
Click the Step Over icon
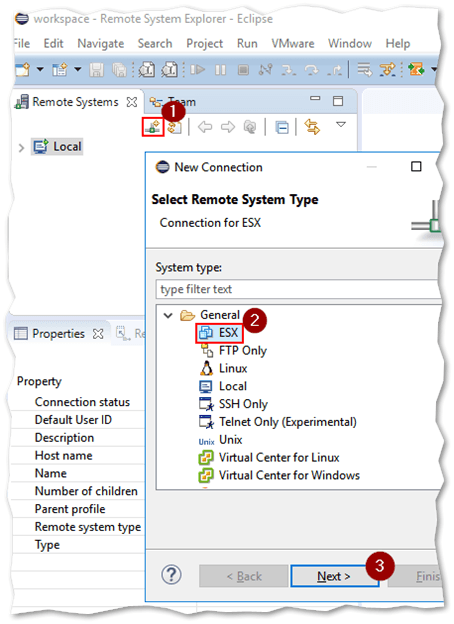click(311, 70)
